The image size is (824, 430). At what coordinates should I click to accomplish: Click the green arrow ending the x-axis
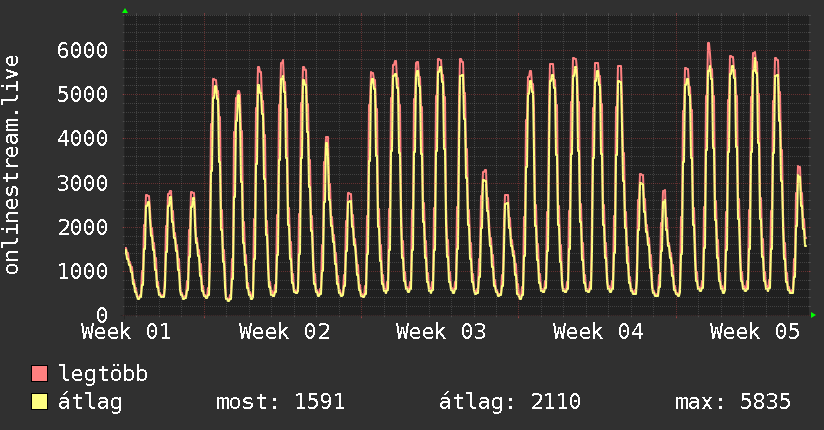[814, 315]
